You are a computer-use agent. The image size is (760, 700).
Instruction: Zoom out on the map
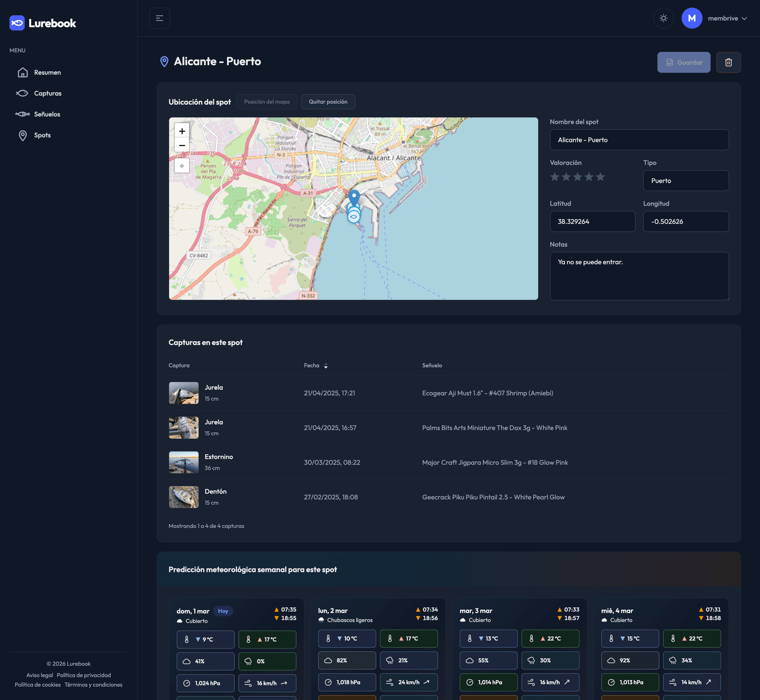[182, 145]
